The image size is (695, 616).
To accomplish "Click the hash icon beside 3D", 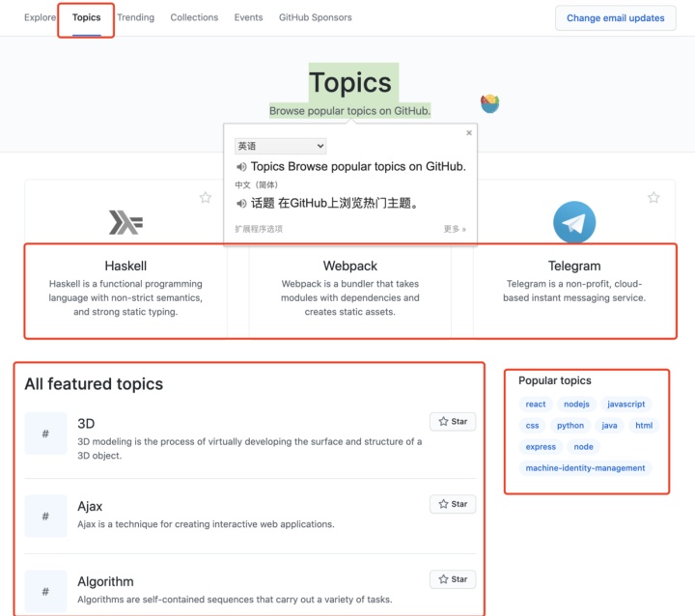I will [x=45, y=434].
